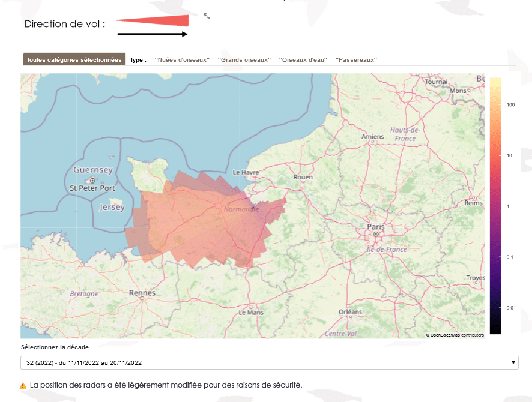Click the Rennes label on the map
Screen dimensions: 532x402
pyautogui.click(x=142, y=293)
